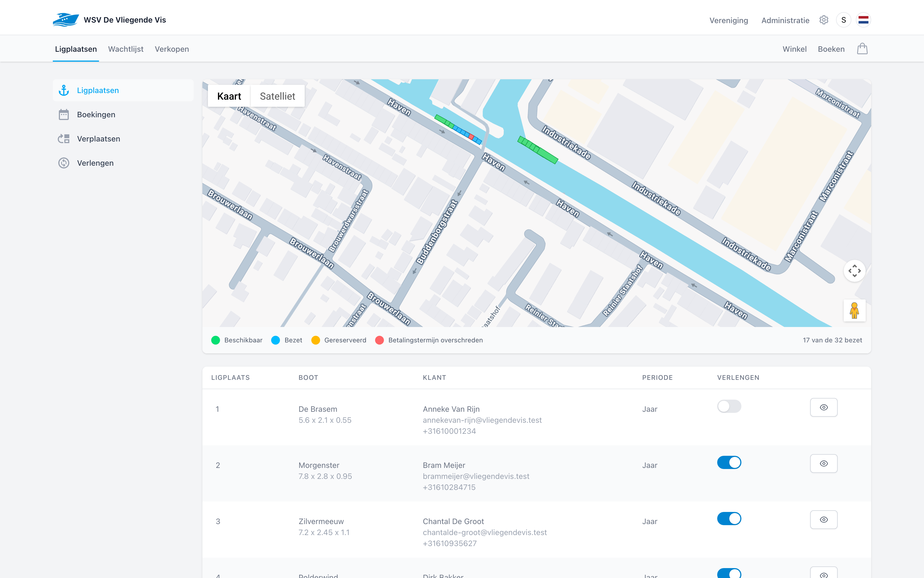
Task: Click the map pan arrows control
Action: coord(854,271)
